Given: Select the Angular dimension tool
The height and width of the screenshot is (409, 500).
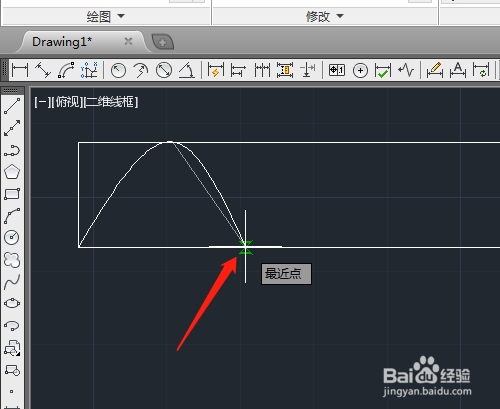Looking at the screenshot, I should click(x=187, y=70).
